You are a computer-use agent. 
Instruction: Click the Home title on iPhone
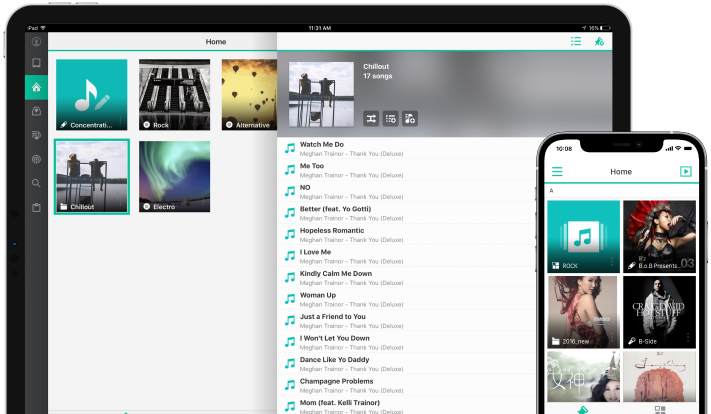coord(621,172)
